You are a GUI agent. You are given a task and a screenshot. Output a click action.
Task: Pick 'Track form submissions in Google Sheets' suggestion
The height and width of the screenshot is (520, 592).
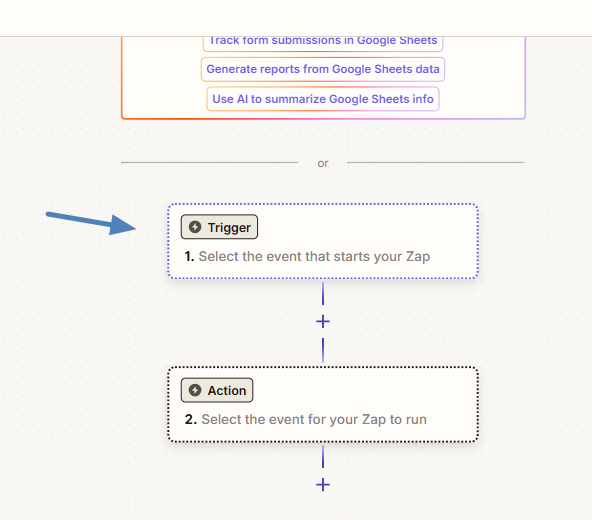click(x=323, y=43)
